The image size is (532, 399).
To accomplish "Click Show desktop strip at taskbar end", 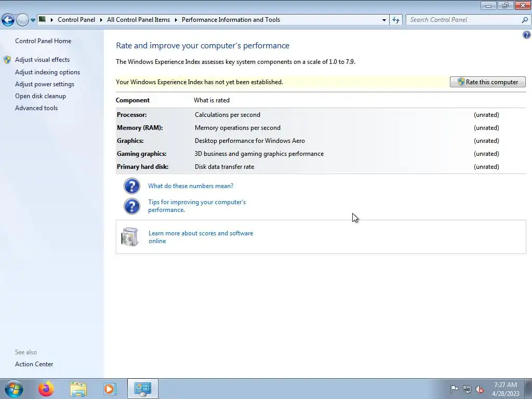I will pyautogui.click(x=528, y=389).
